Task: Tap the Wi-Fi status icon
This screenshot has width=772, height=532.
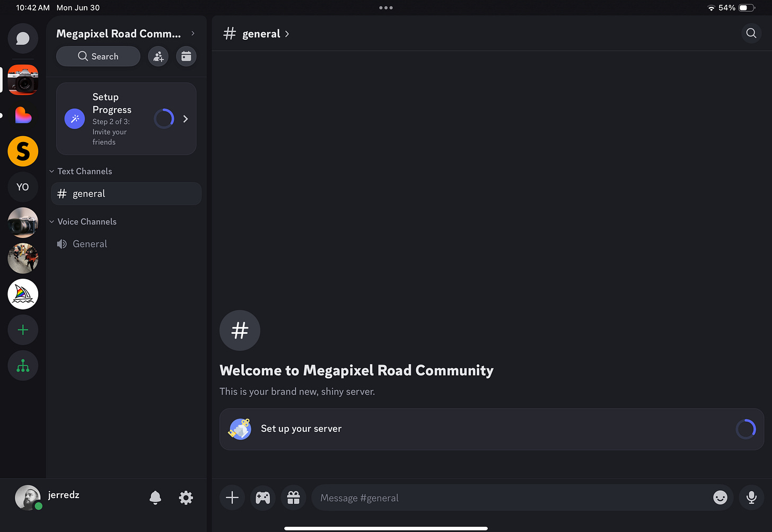Action: pos(711,8)
